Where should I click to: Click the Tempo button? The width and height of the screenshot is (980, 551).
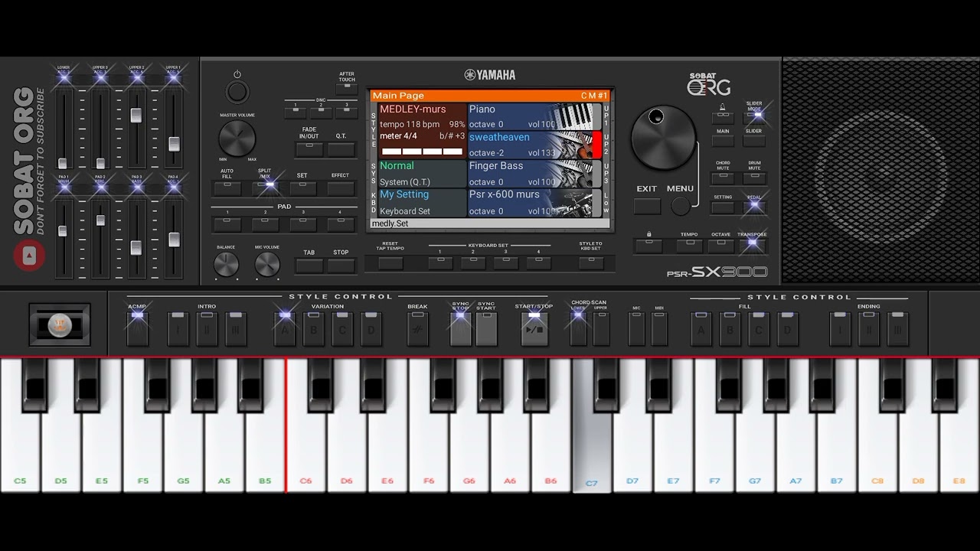click(x=689, y=246)
